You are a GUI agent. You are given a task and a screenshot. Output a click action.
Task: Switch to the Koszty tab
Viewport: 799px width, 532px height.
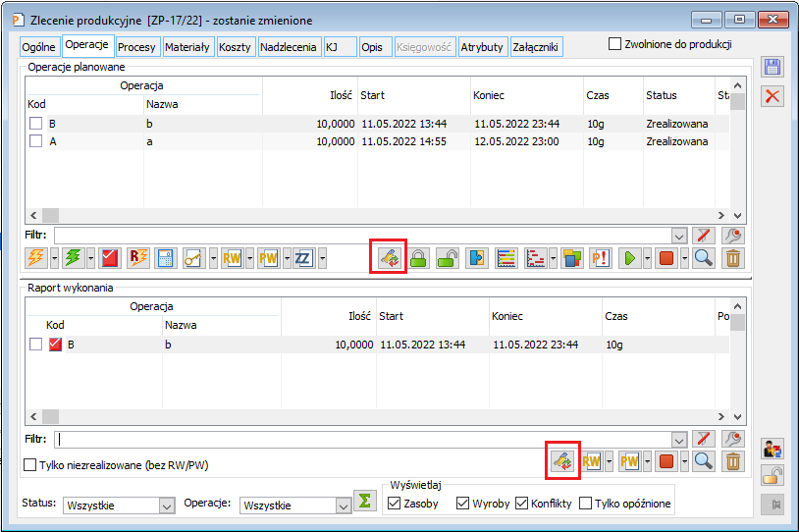[x=235, y=47]
